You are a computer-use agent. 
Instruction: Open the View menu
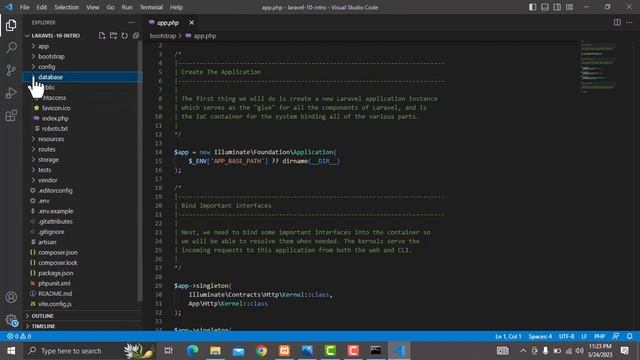(x=93, y=7)
